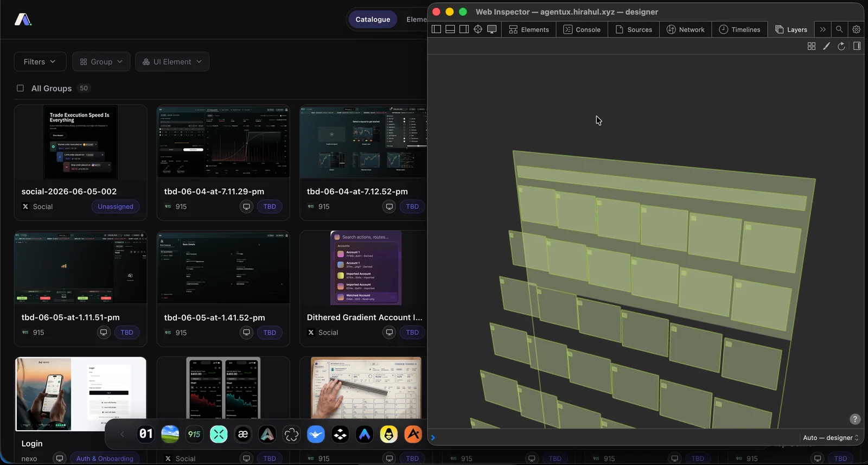Click the yellow hooded figure icon in dock
The width and height of the screenshot is (868, 465).
(389, 434)
